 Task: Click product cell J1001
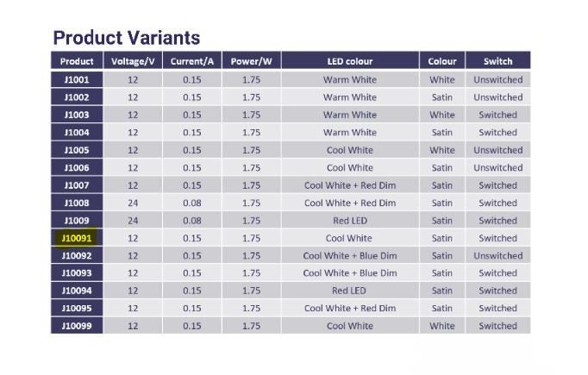click(x=77, y=79)
